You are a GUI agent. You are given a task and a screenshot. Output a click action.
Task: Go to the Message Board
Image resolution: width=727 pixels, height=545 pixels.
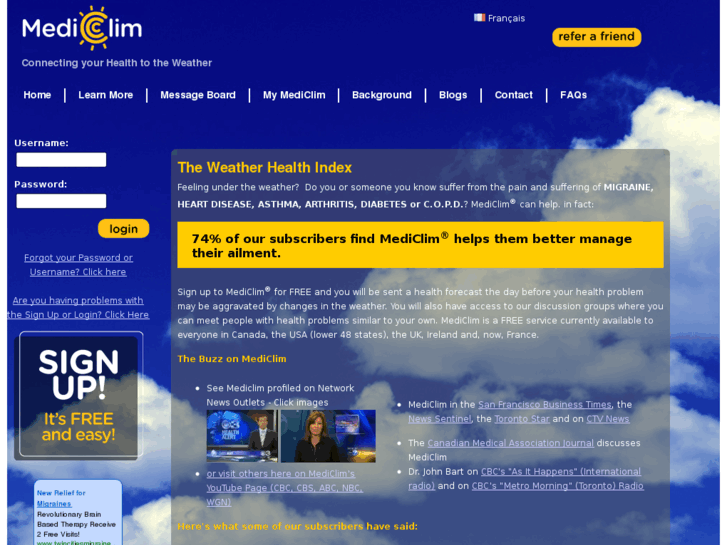coord(198,95)
